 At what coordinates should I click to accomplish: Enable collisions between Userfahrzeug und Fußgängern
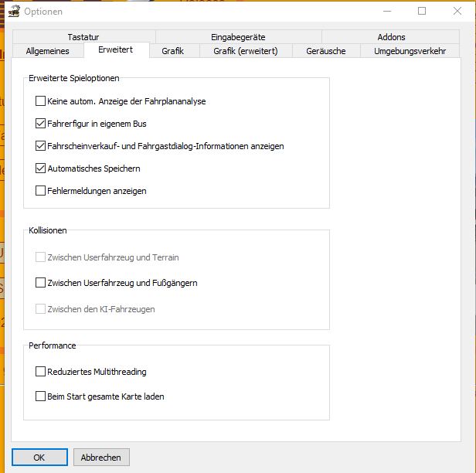41,283
